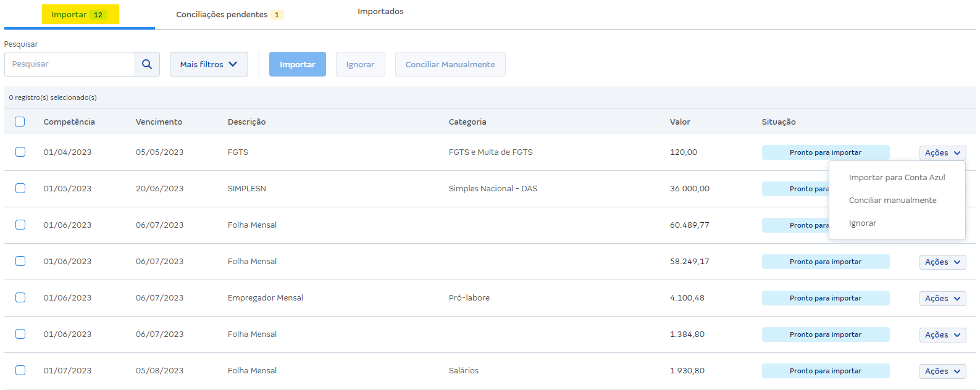Toggle the select-all checkbox in header
Screen dimensions: 980x390
(x=20, y=122)
